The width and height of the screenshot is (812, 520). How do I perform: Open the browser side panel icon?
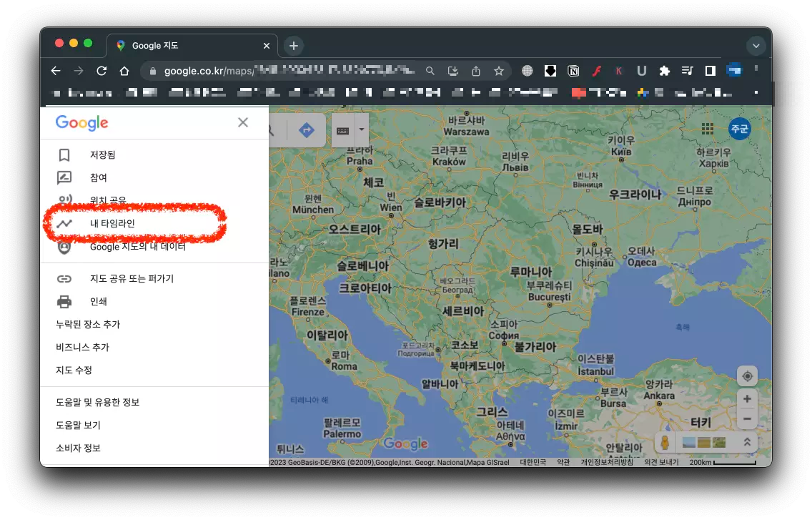tap(710, 71)
